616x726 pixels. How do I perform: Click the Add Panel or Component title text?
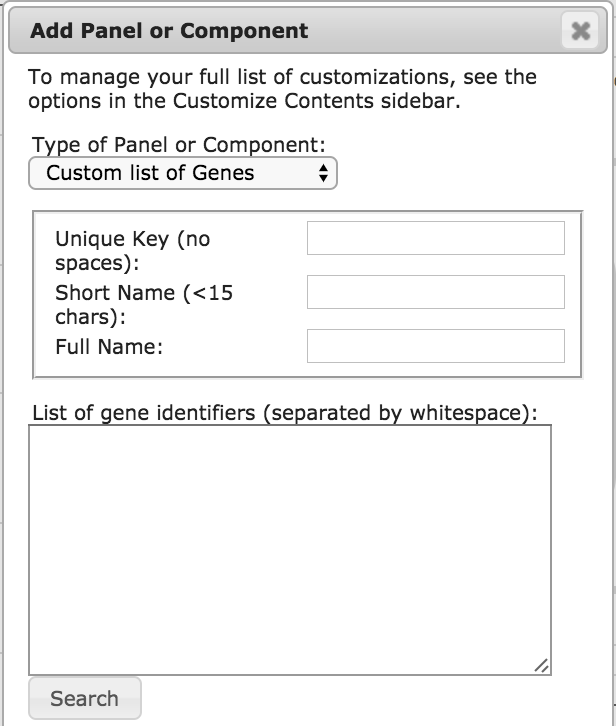click(169, 31)
